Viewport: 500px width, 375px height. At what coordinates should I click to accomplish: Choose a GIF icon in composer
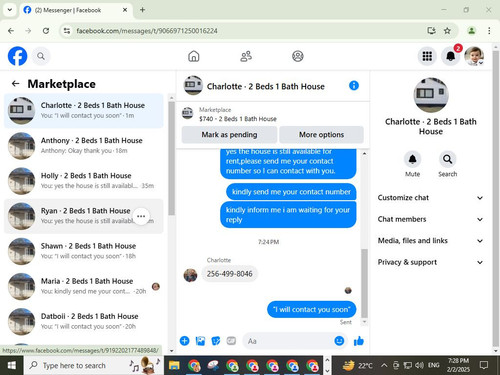pyautogui.click(x=231, y=341)
